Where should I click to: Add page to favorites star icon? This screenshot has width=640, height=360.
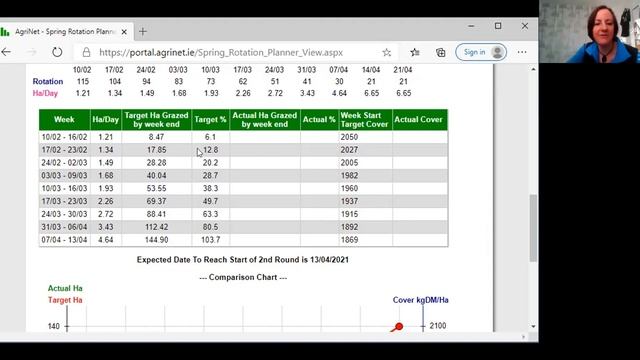point(387,52)
